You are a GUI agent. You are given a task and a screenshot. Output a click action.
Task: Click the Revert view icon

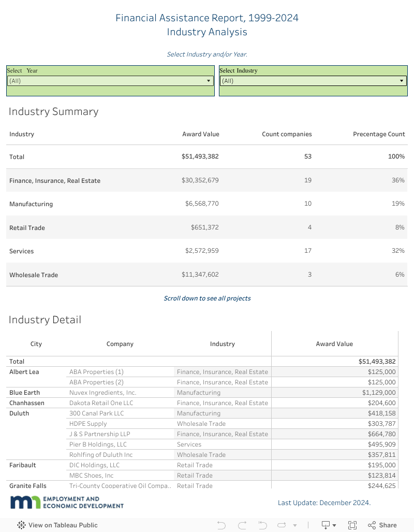pos(262,525)
